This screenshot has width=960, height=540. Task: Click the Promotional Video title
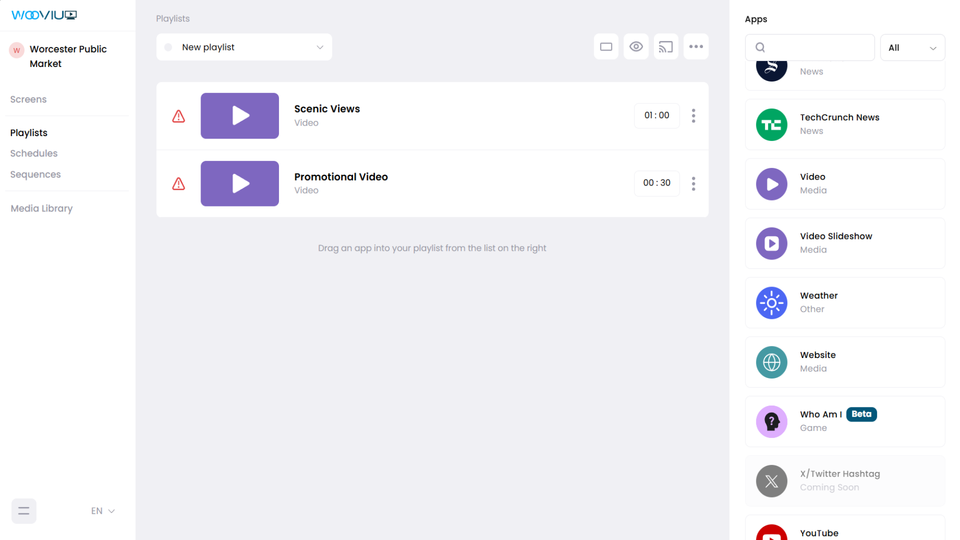[341, 177]
